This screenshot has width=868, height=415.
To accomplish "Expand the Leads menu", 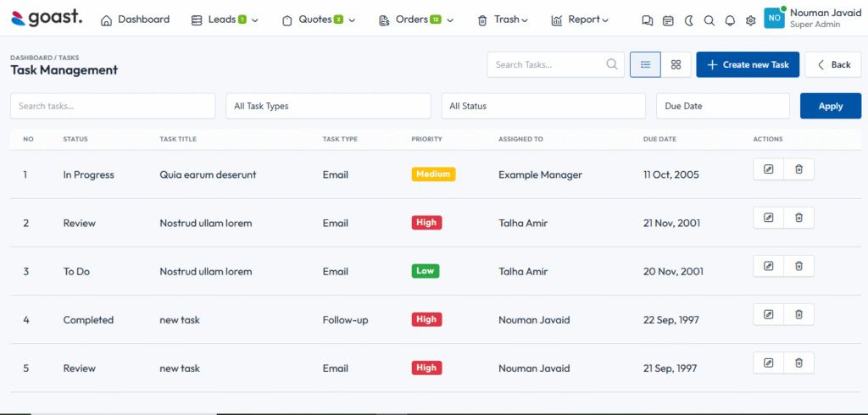I will coord(225,20).
